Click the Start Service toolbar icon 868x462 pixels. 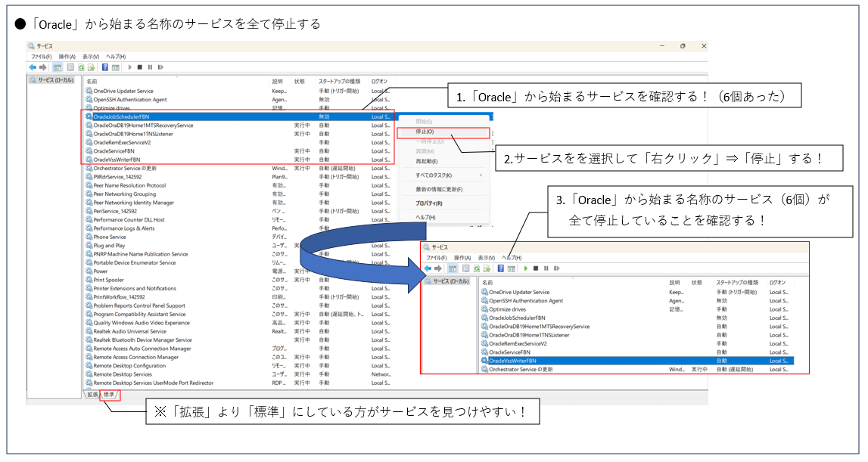click(x=132, y=67)
